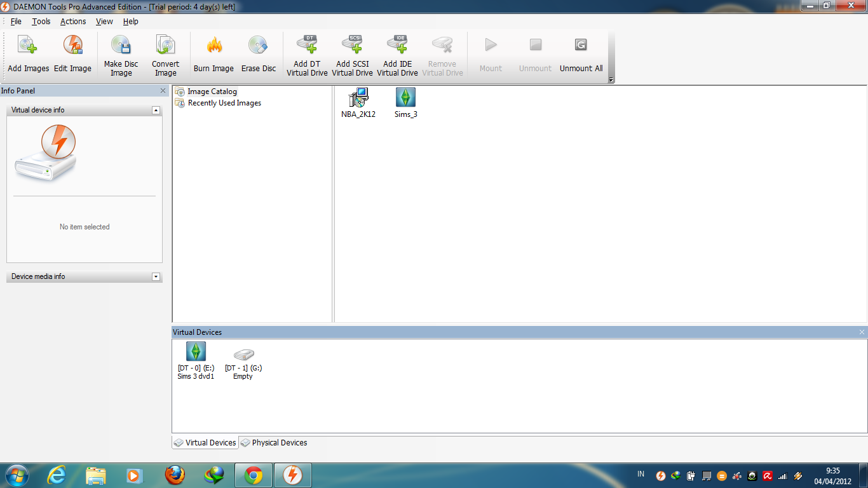Click the webcam tray icon

point(752,476)
